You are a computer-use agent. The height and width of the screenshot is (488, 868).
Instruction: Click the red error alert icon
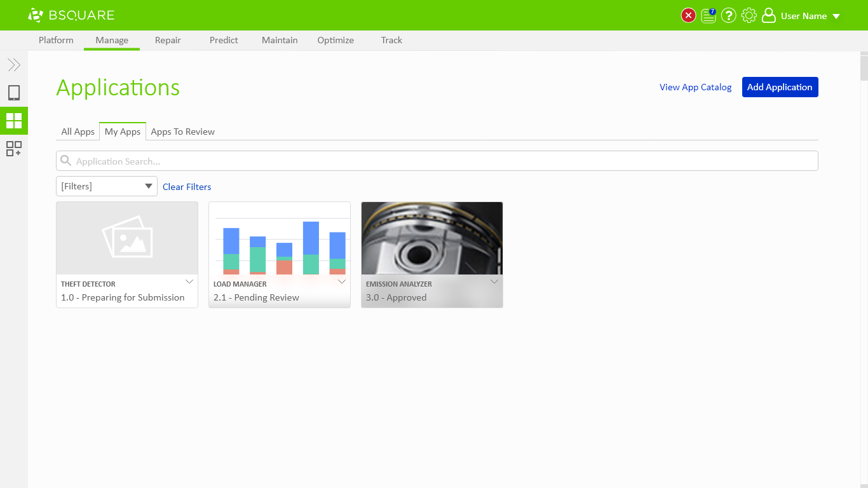[x=688, y=16]
